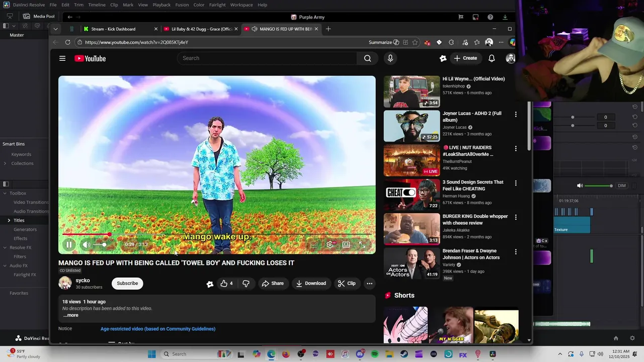
Task: Open more actions ellipsis beside Clip
Action: pos(369,284)
